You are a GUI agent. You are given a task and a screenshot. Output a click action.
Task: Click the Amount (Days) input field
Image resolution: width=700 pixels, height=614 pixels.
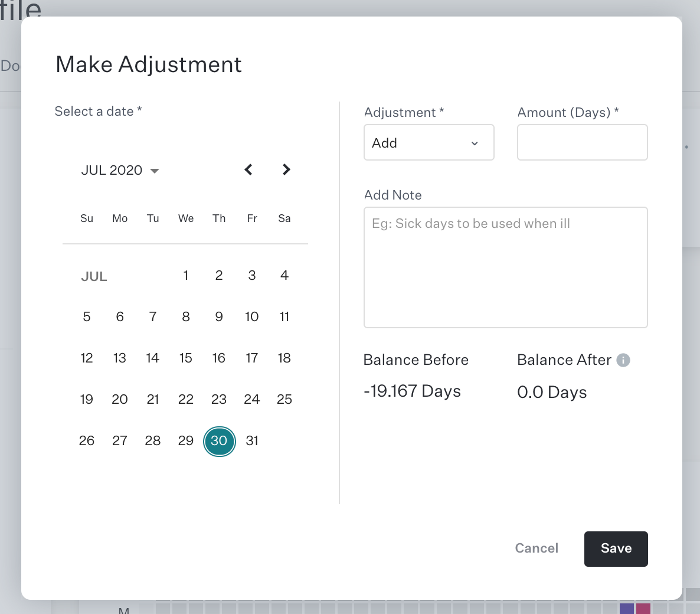582,142
